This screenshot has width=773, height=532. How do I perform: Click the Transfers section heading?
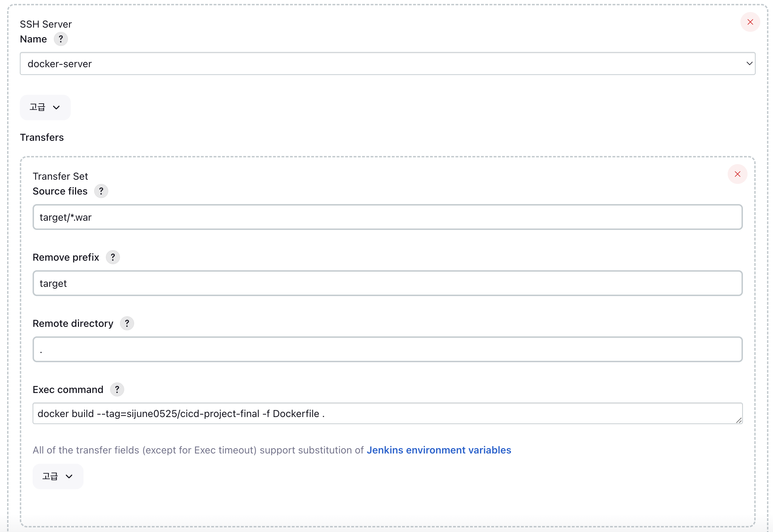pyautogui.click(x=42, y=137)
